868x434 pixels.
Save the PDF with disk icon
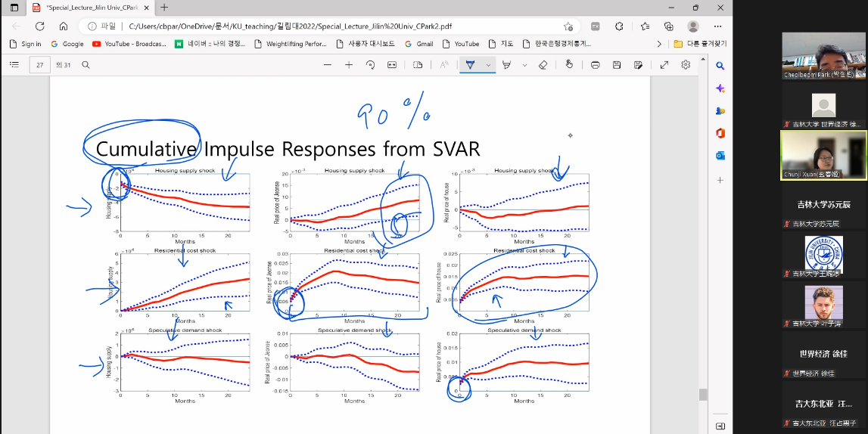pos(617,65)
